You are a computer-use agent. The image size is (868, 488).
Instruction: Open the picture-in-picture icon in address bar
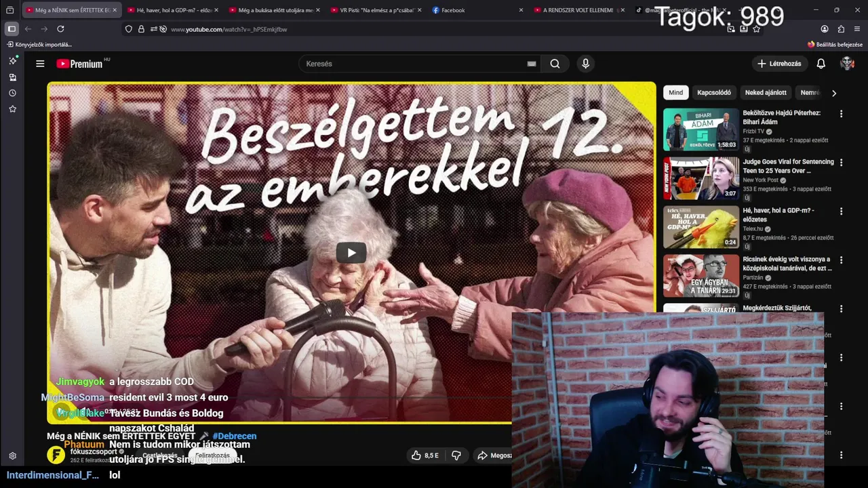[731, 29]
